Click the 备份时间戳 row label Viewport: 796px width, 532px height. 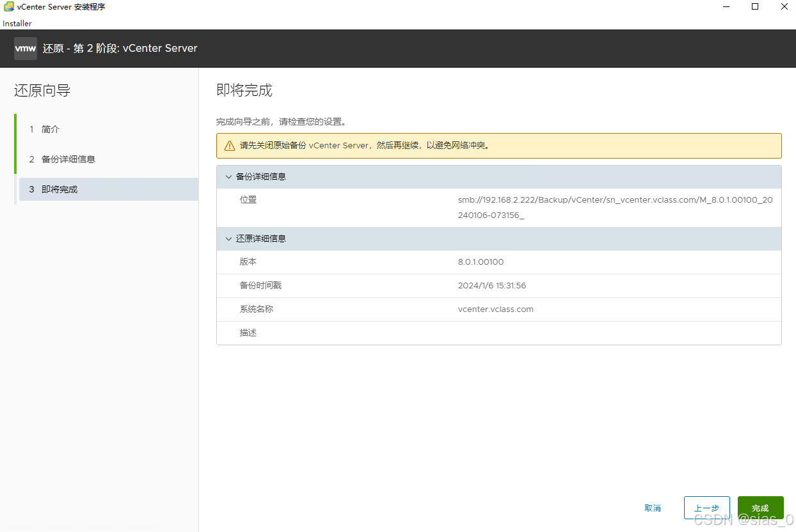[x=260, y=286]
